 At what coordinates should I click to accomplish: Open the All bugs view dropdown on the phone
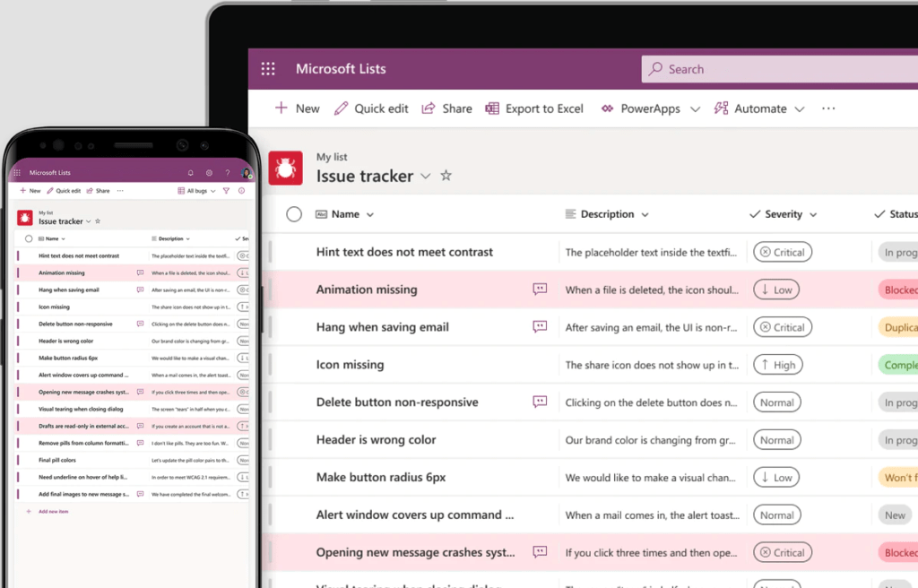tap(196, 190)
